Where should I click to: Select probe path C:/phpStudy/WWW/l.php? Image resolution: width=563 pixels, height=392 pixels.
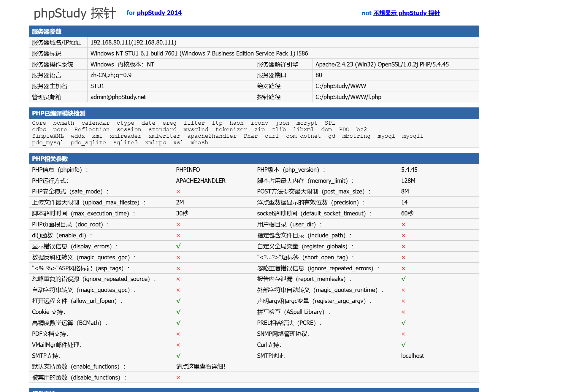click(348, 97)
